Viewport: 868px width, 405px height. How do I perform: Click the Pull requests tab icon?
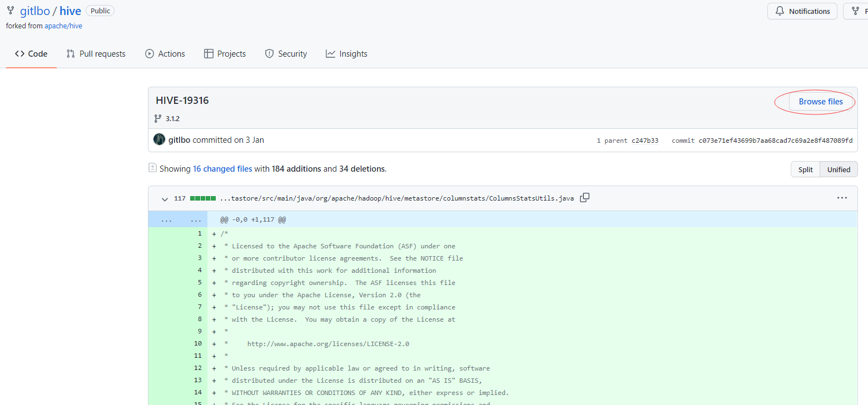71,54
